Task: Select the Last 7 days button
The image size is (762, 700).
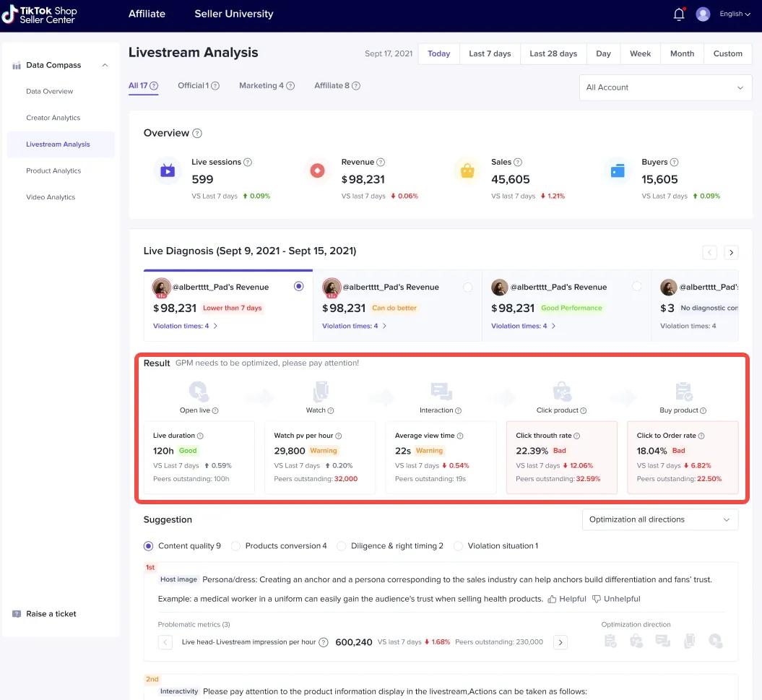Action: pos(490,53)
